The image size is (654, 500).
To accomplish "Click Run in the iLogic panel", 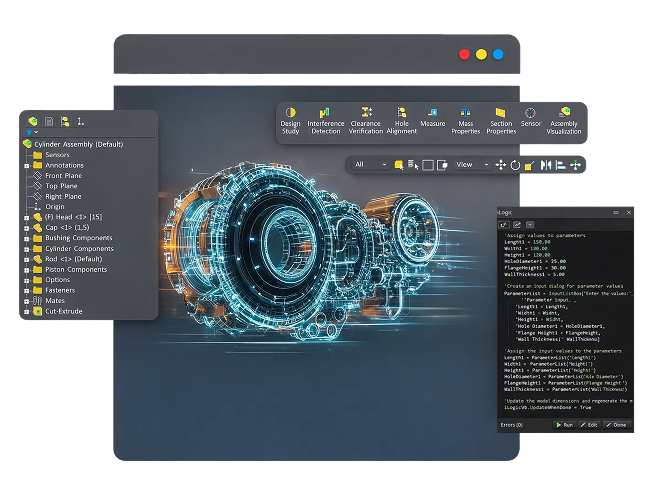I will (564, 425).
